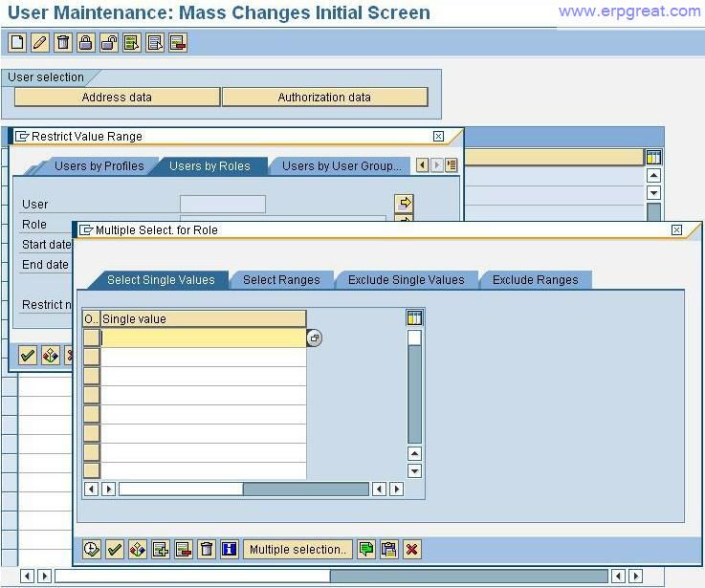Click the Multiple selection.. button

[x=298, y=550]
